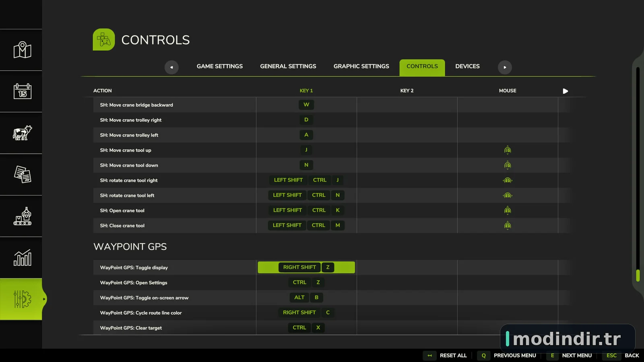Click the ACTION column header

103,91
